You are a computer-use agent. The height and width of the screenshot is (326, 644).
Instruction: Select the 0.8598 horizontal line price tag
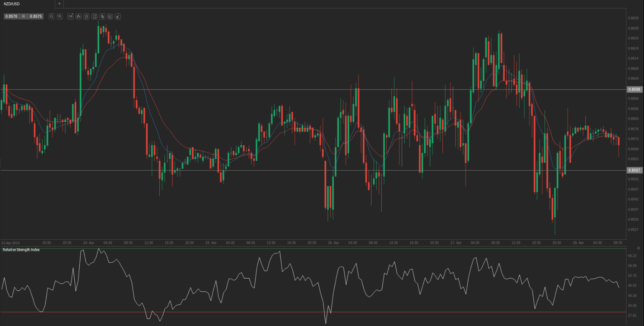(634, 89)
